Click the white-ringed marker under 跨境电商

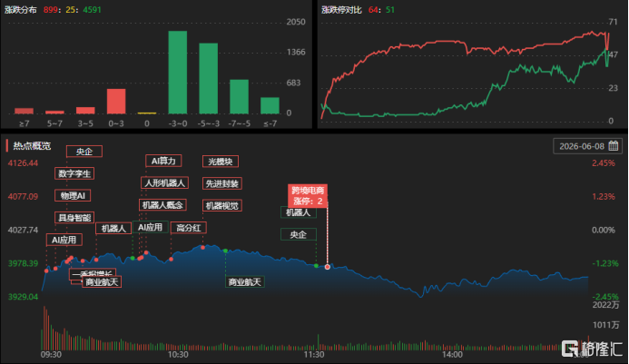coord(328,267)
